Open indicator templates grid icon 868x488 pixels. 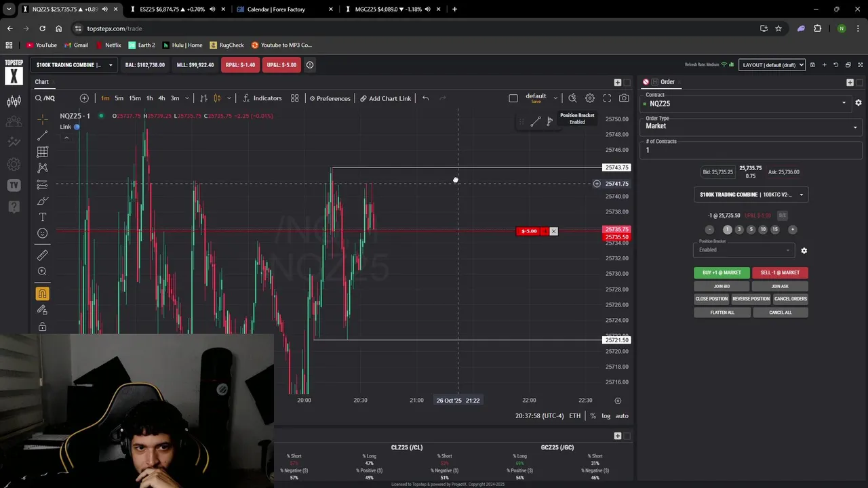tap(294, 98)
